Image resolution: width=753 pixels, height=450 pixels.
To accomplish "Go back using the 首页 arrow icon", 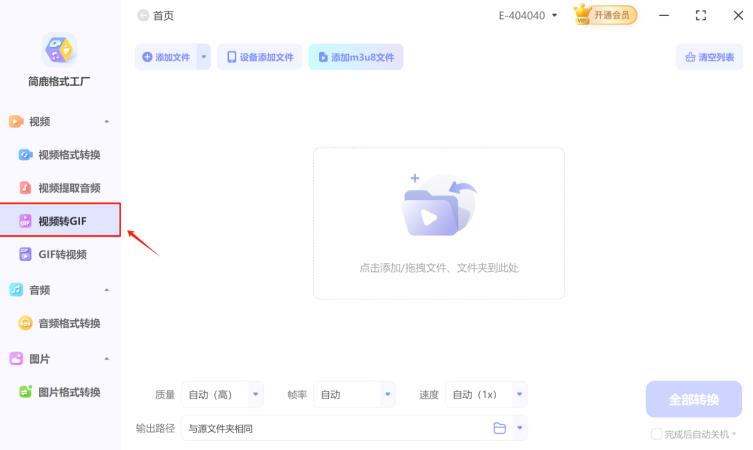I will click(x=143, y=15).
